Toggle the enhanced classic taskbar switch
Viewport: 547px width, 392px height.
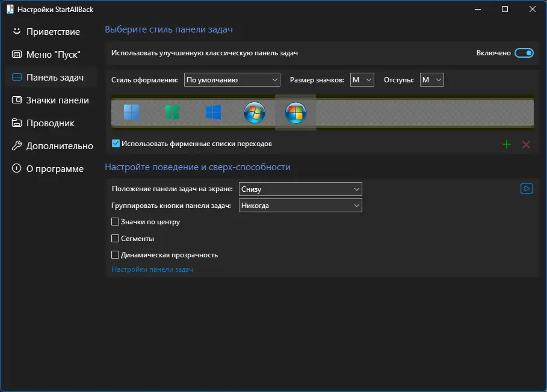(524, 53)
